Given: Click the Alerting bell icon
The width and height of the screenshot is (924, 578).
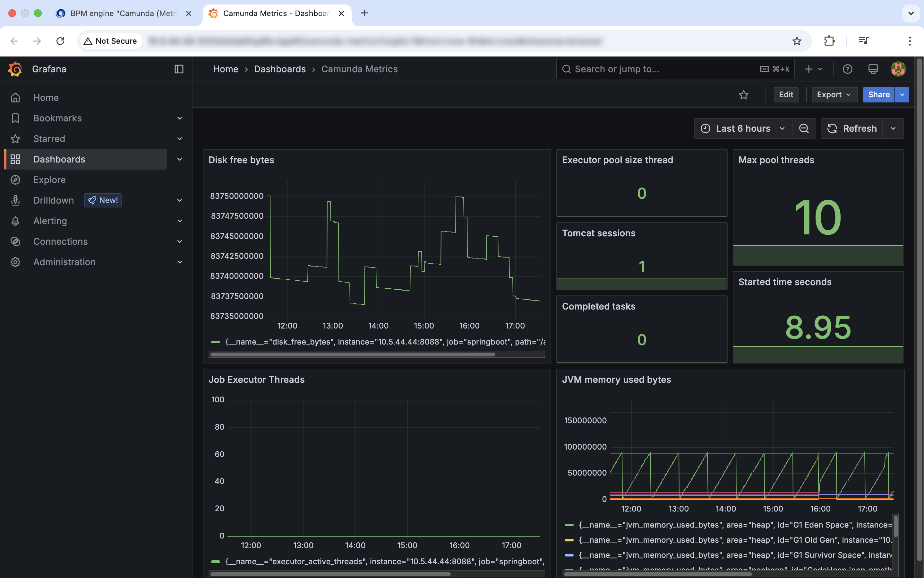Looking at the screenshot, I should (15, 221).
